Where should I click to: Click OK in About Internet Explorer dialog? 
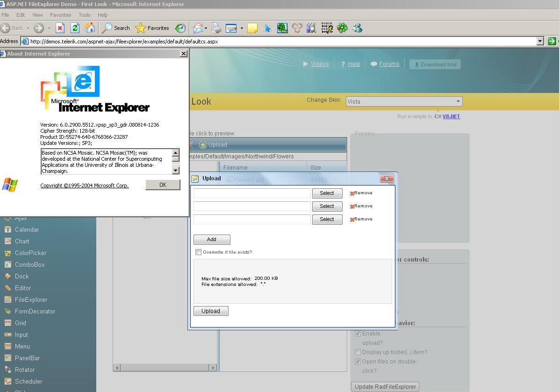(163, 185)
